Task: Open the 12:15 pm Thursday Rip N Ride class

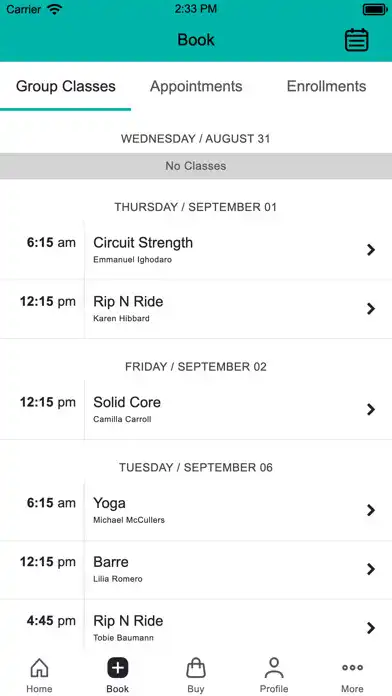Action: coord(196,309)
